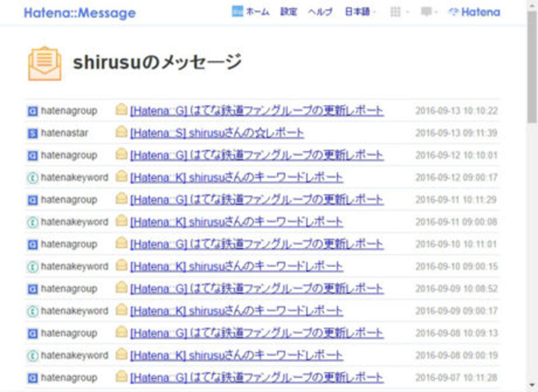The image size is (538, 392).
Task: Click mail envelope icon for 2016-09-12 09:00:17 message
Action: 121,176
